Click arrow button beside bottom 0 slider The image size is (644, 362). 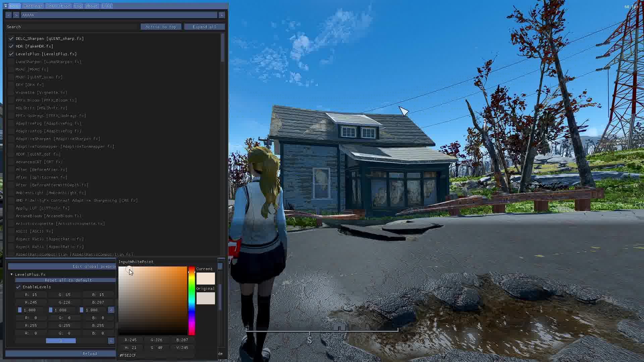[x=111, y=341]
